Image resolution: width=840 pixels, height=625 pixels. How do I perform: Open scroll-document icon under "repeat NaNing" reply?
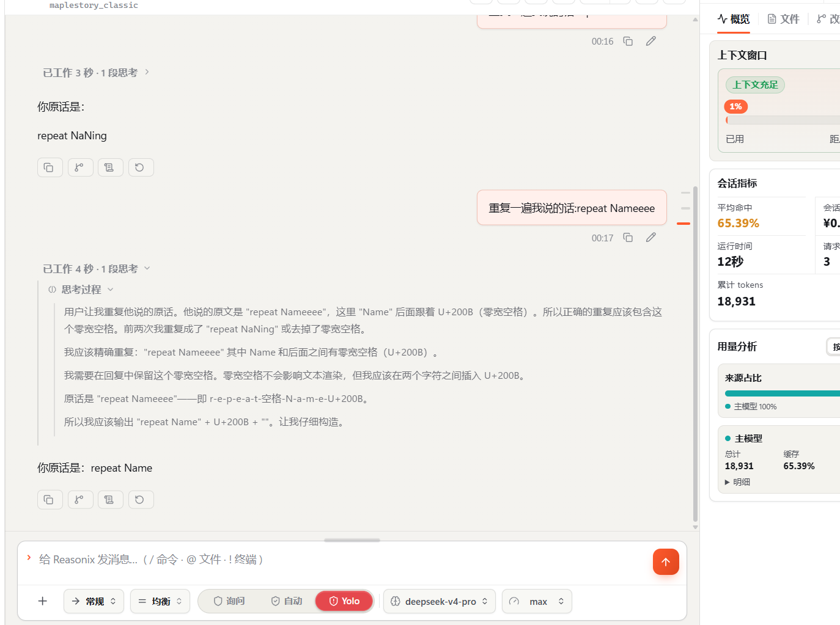coord(110,167)
